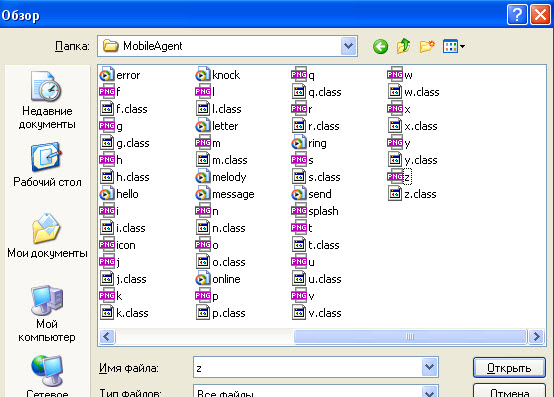Select file named j.class
Screen dimensions: 554x397
[123, 279]
